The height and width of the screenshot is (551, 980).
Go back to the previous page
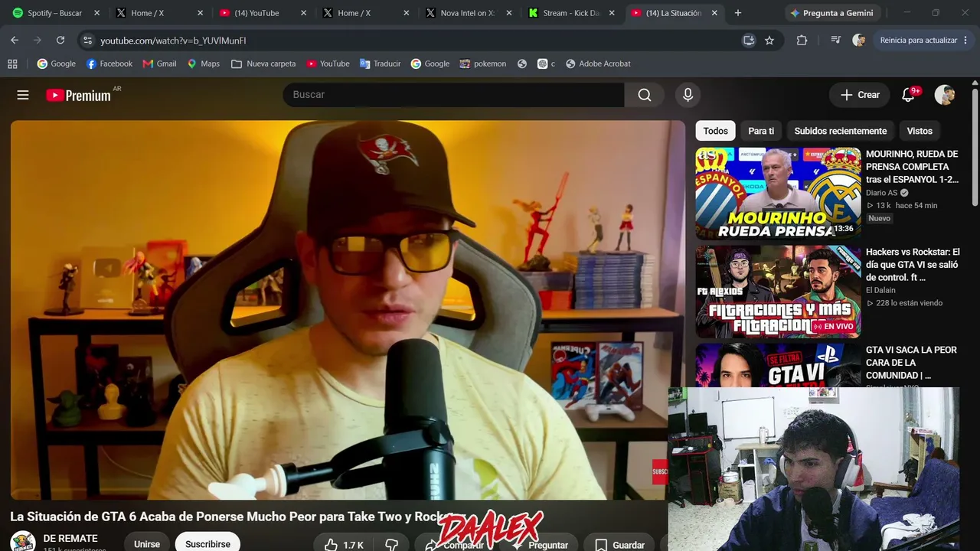pyautogui.click(x=15, y=40)
